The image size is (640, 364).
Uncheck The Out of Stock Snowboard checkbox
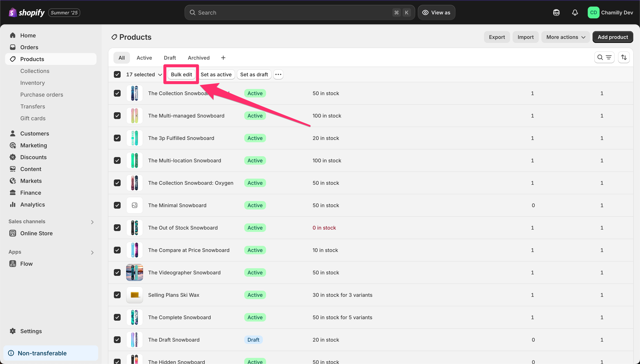click(x=117, y=227)
